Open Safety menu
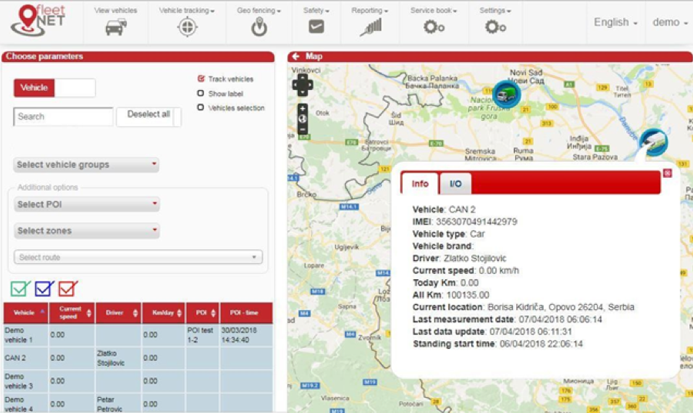 click(316, 10)
